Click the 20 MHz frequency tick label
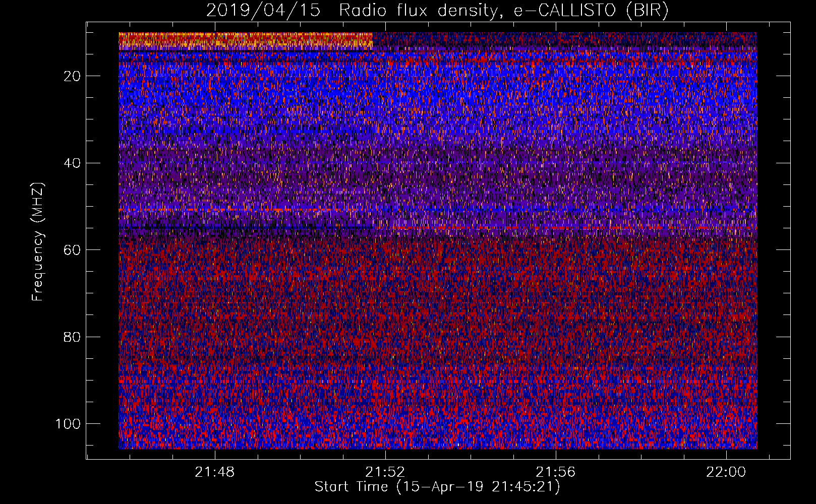The width and height of the screenshot is (816, 504). tap(73, 76)
